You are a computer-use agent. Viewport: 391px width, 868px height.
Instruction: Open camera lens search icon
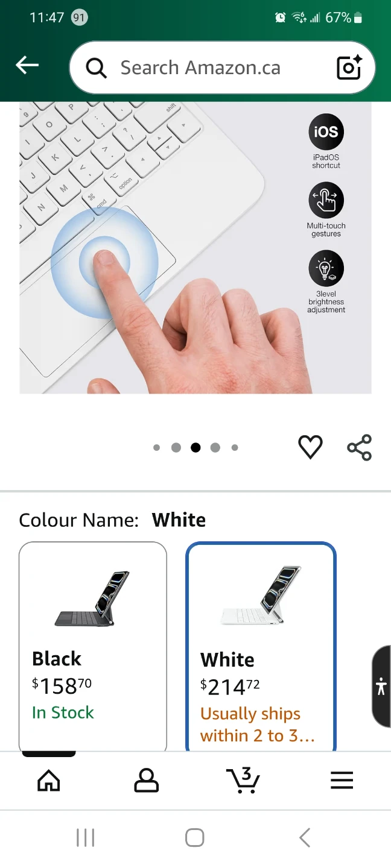point(349,67)
